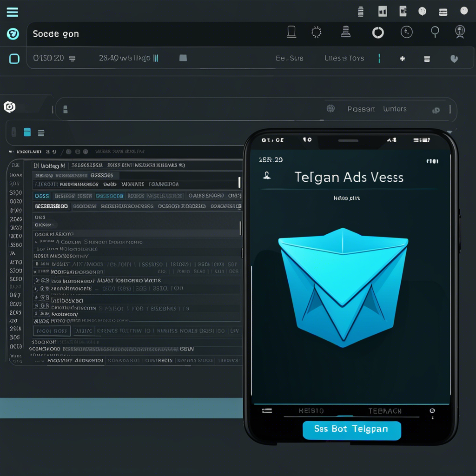The image size is (476, 476).
Task: Toggle the cyan panel icon above the table
Action: 27,132
